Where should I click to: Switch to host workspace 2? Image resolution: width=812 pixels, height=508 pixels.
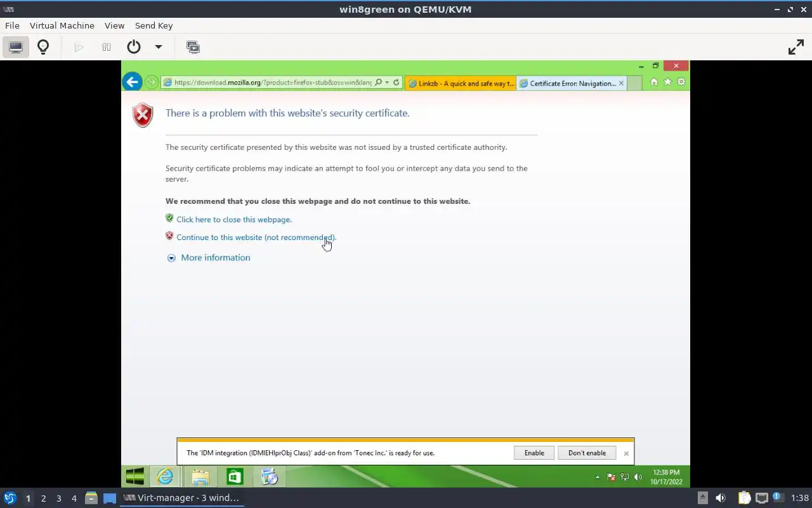point(43,498)
